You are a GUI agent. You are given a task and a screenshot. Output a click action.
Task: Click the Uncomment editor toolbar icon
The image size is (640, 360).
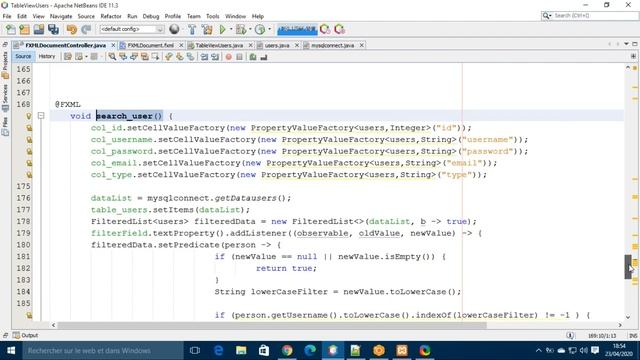[x=264, y=57]
